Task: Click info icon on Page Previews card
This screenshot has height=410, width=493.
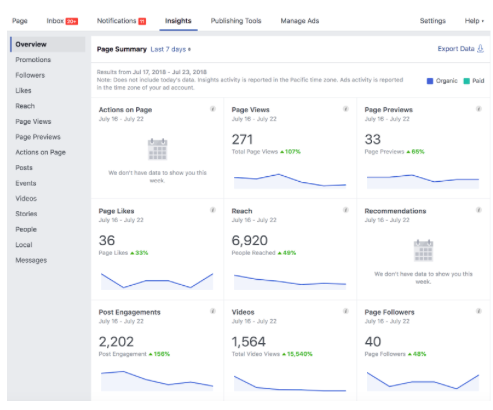Action: click(478, 109)
